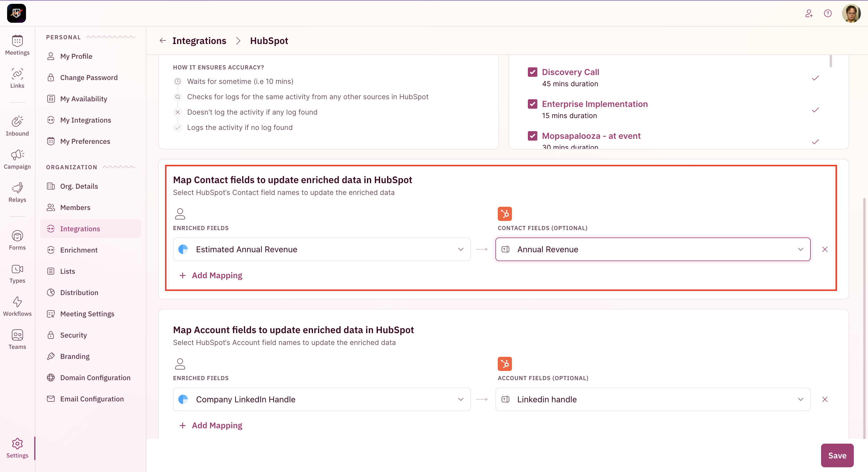868x472 pixels.
Task: Click Add Mapping under Contact fields
Action: (x=211, y=276)
